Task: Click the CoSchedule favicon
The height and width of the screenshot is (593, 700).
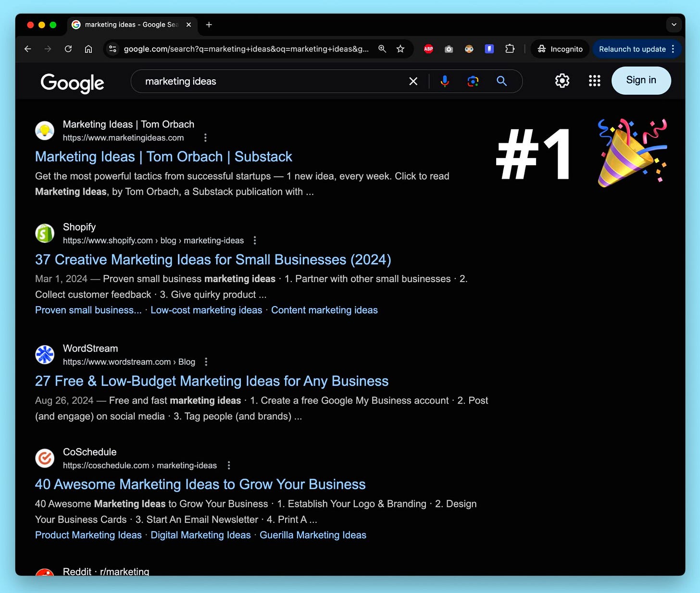Action: [x=45, y=458]
